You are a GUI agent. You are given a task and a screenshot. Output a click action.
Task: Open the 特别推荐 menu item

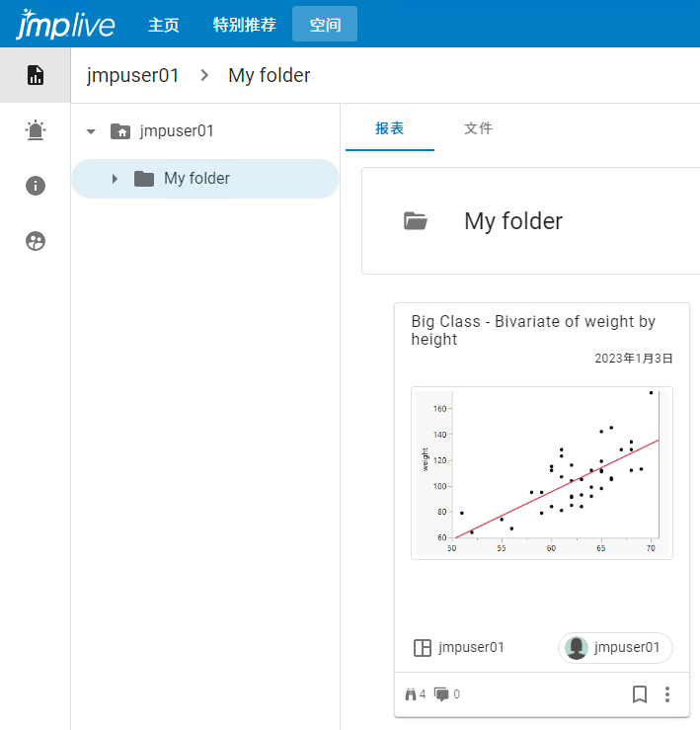pos(244,25)
